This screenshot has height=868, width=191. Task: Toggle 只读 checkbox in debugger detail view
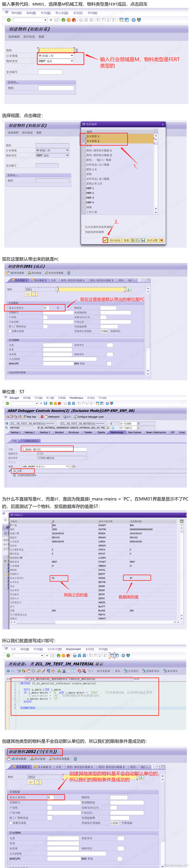tap(9, 462)
